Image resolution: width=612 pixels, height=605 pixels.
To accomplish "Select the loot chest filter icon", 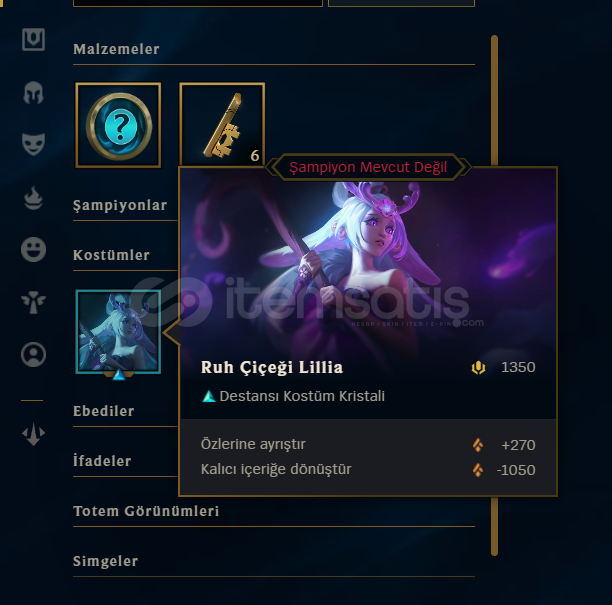I will [x=34, y=39].
